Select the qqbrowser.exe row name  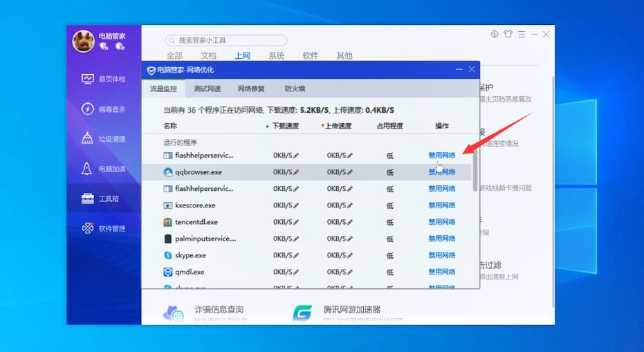[x=199, y=172]
